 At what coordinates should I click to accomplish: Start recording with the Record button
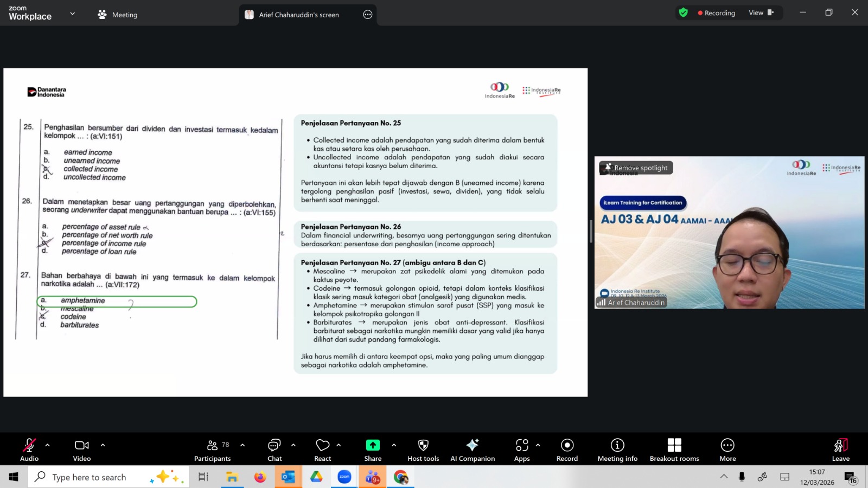[567, 449]
